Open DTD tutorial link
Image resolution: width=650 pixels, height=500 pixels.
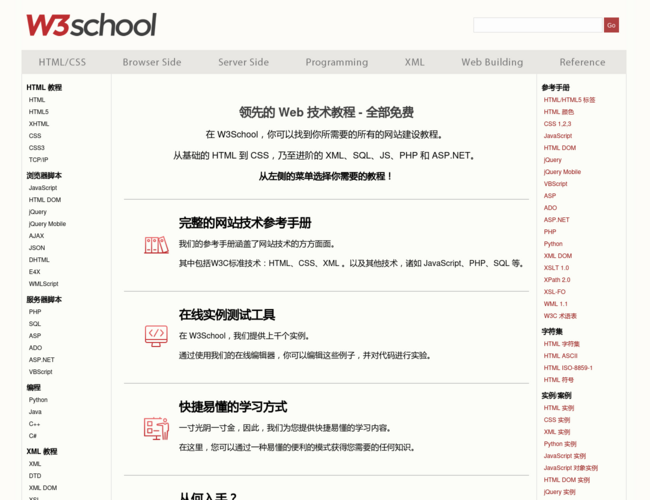point(35,476)
